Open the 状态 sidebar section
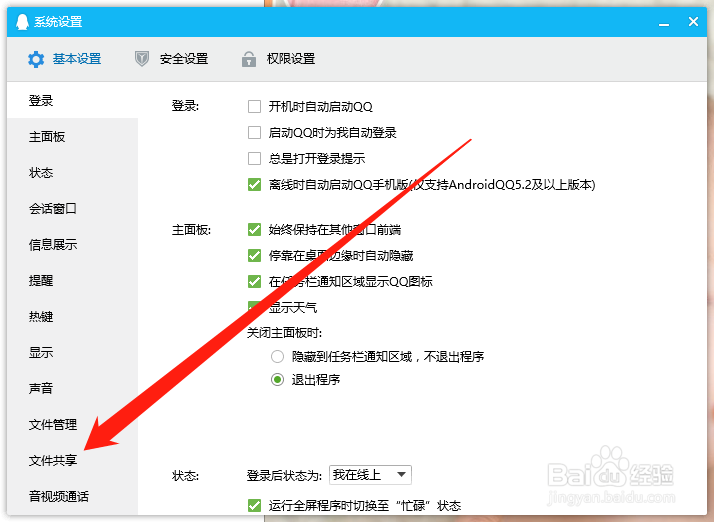714x522 pixels. point(72,173)
